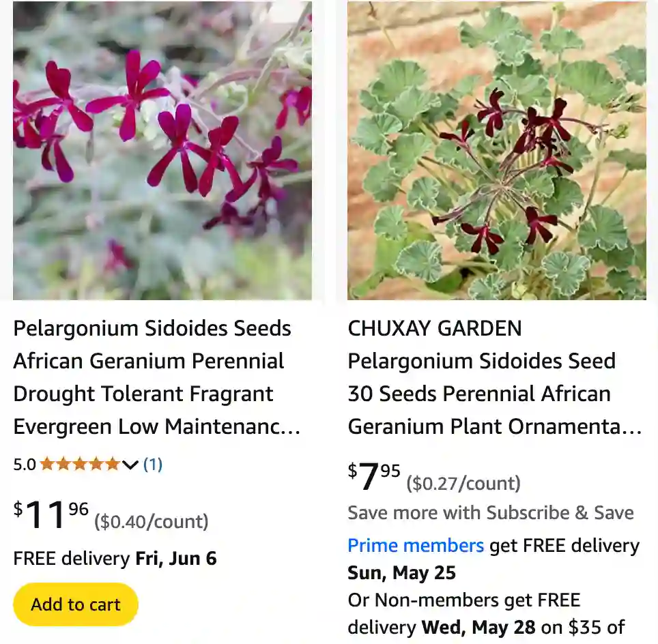Open the (1) review count link
The width and height of the screenshot is (658, 644).
pos(153,465)
